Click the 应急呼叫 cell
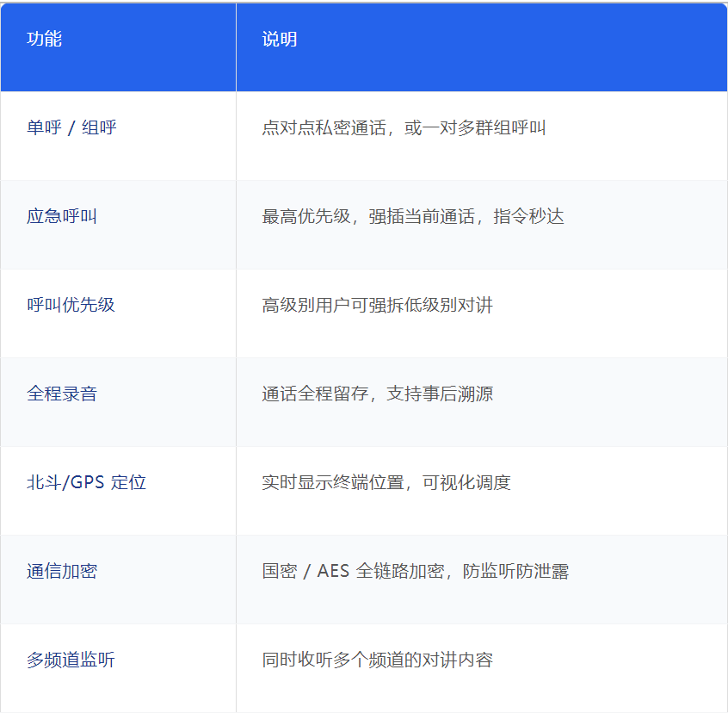Viewport: 728px width, 713px height. point(119,225)
